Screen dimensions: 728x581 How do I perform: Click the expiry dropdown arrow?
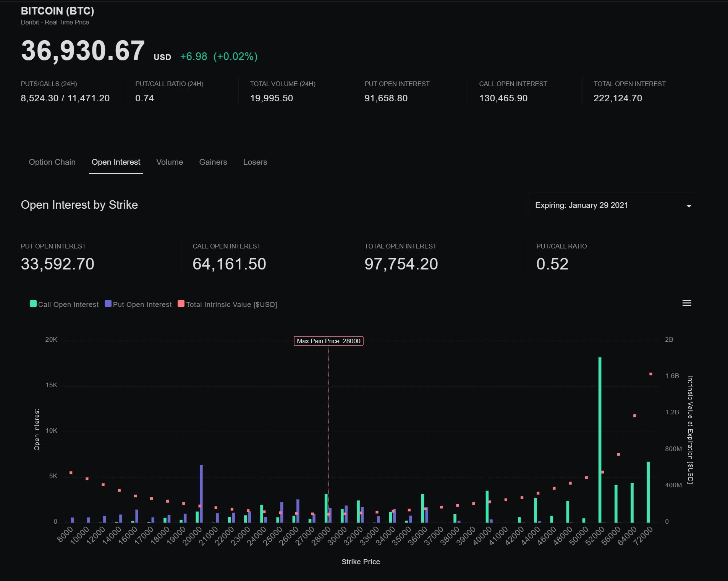(689, 206)
